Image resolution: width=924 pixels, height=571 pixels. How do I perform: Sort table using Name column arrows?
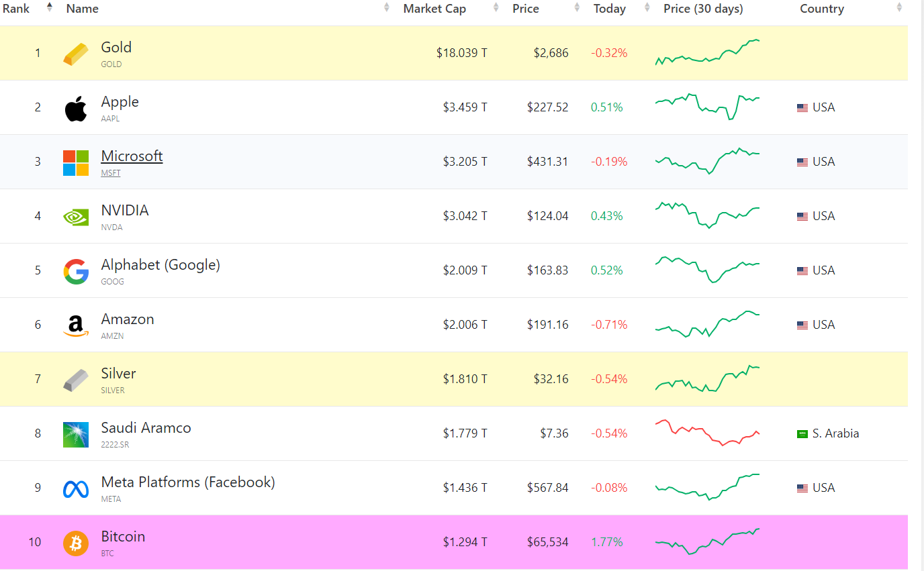387,8
